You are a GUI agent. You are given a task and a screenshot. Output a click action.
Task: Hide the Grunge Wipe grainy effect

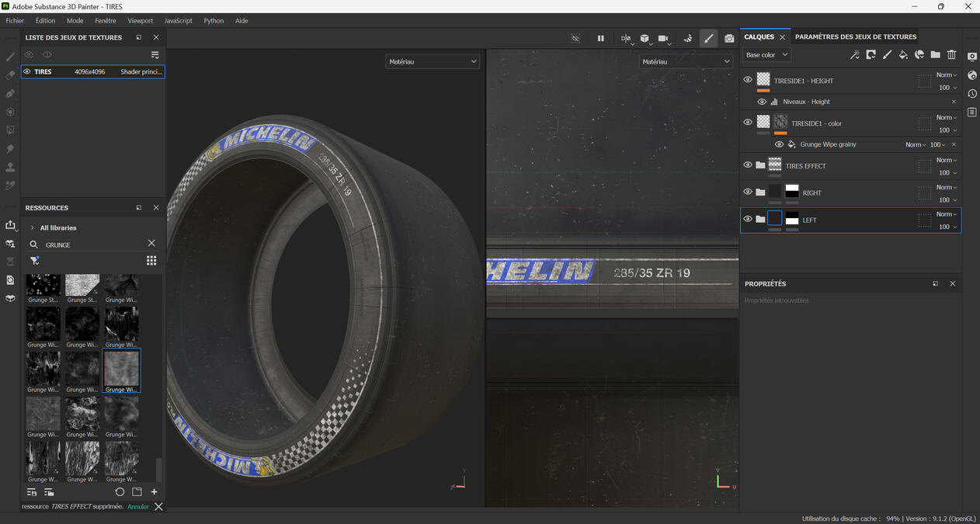tap(779, 144)
